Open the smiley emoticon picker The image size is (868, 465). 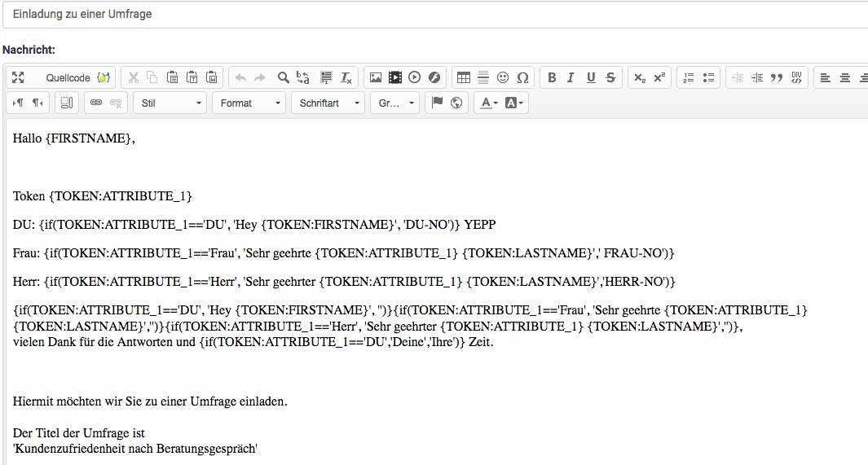tap(503, 77)
